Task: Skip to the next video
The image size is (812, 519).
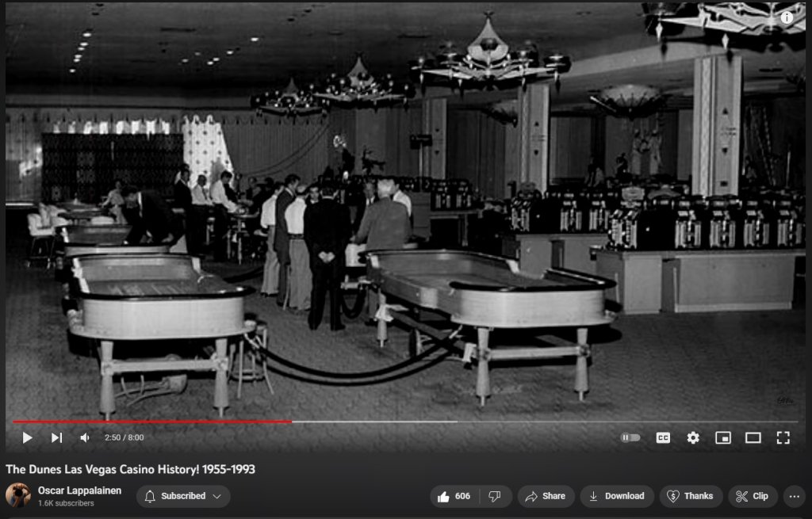Action: point(56,437)
